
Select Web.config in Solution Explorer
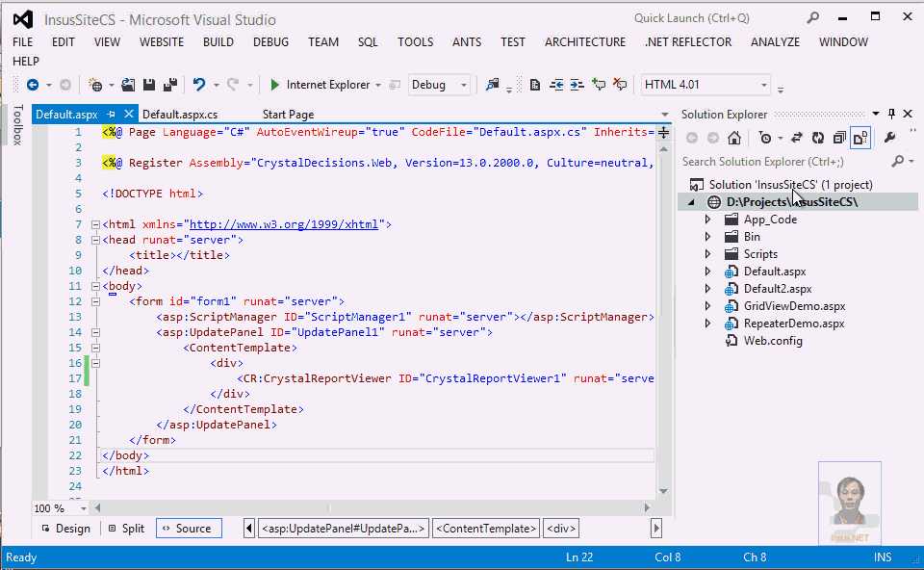tap(772, 341)
